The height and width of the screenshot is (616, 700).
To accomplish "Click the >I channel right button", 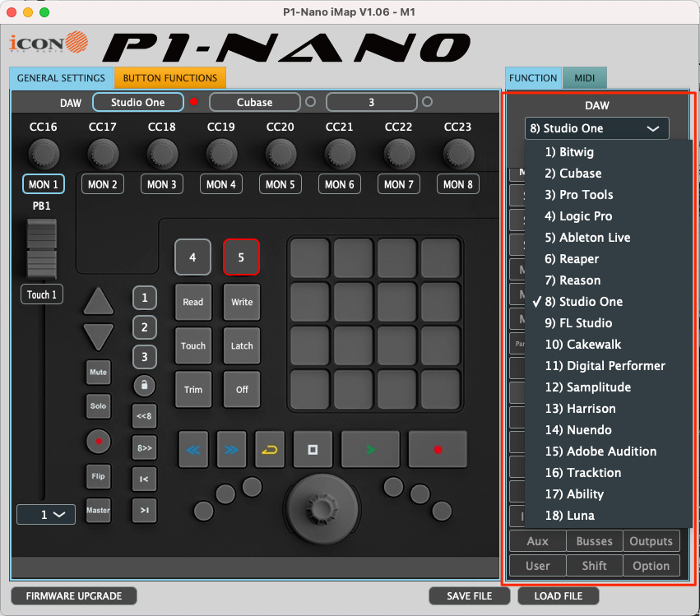I will coord(144,510).
